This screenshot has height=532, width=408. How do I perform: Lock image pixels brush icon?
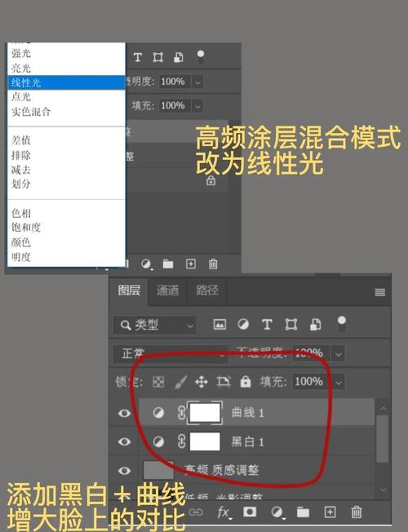point(180,382)
